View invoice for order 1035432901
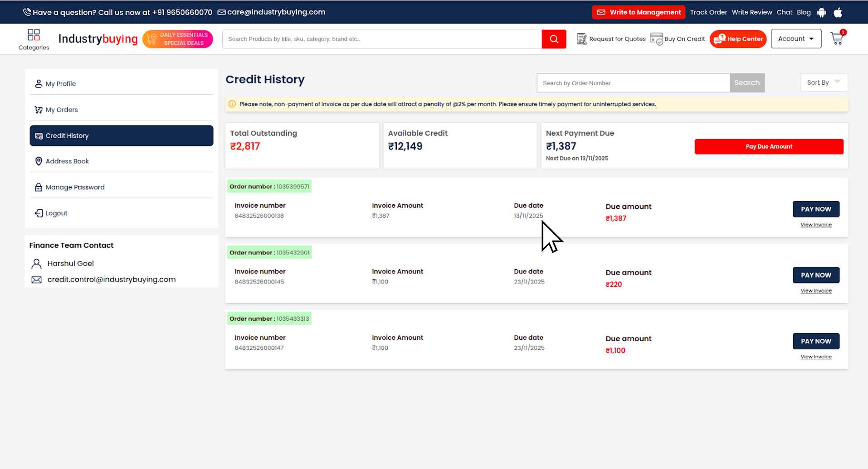Viewport: 868px width, 469px height. 816,291
